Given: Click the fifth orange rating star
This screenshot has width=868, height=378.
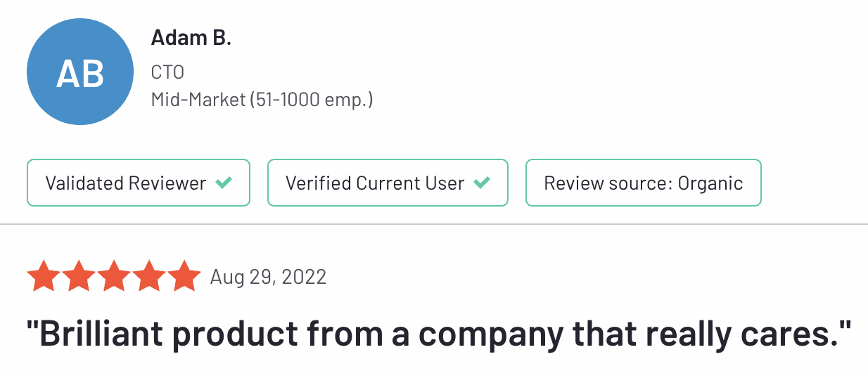Looking at the screenshot, I should coord(184,276).
